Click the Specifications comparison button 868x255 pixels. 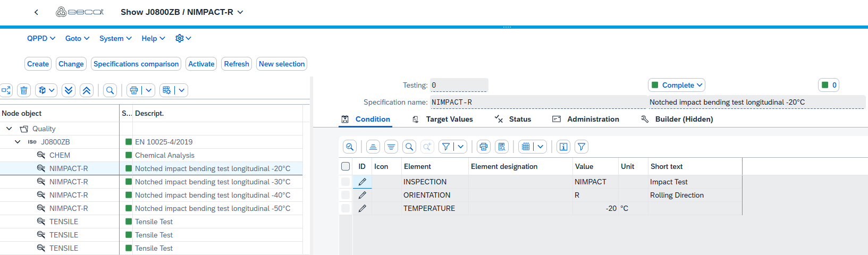pyautogui.click(x=136, y=64)
